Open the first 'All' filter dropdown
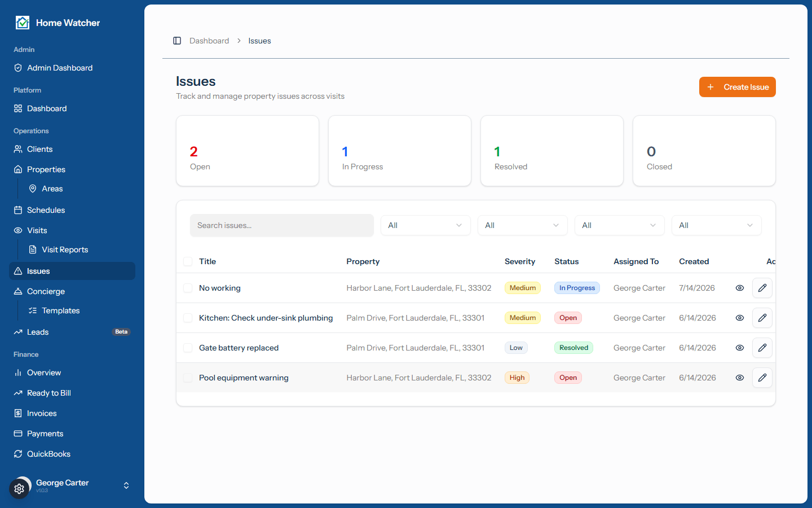This screenshot has height=508, width=812. click(x=426, y=225)
